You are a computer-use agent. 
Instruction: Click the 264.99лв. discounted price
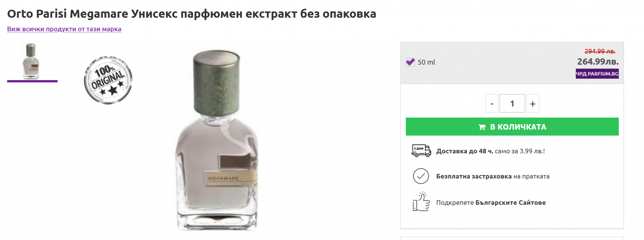[597, 62]
